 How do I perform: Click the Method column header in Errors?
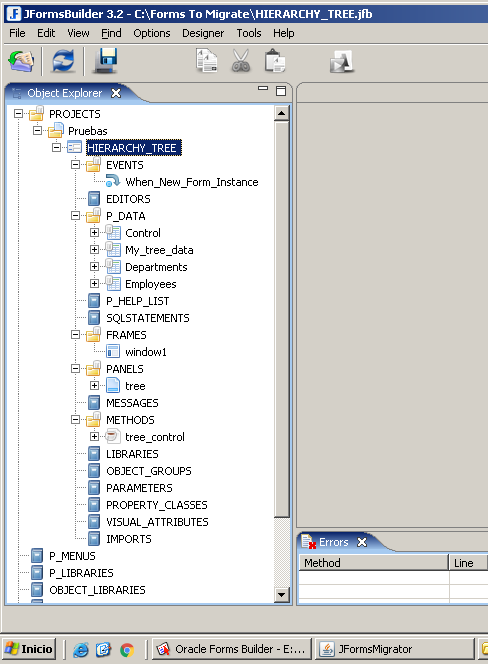(x=374, y=563)
